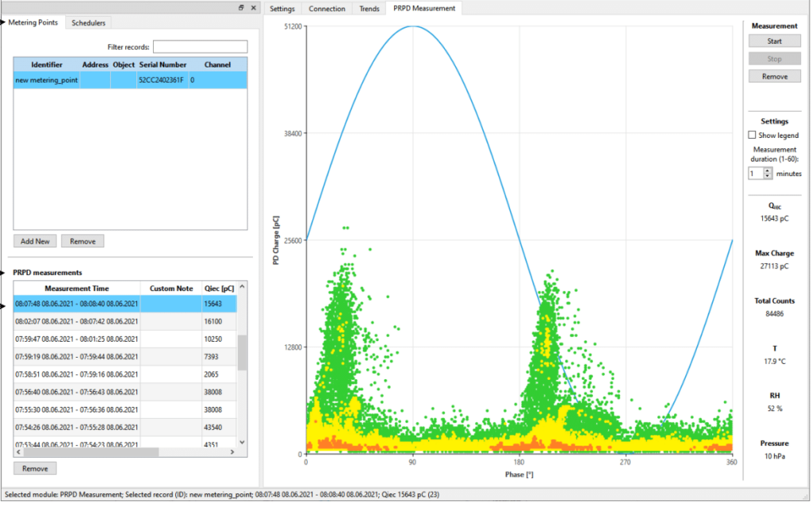Click the Add New button
Screen dimensions: 812x506
pos(35,241)
